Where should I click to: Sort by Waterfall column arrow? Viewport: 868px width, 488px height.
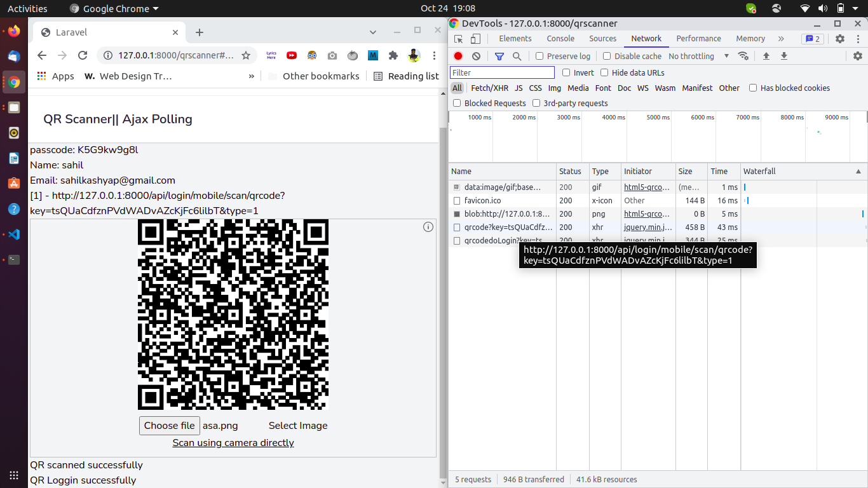point(858,172)
